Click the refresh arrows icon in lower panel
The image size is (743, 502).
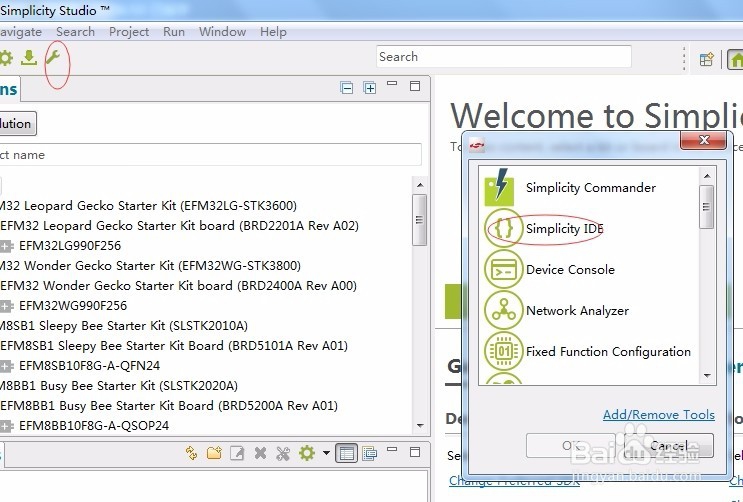coord(191,453)
